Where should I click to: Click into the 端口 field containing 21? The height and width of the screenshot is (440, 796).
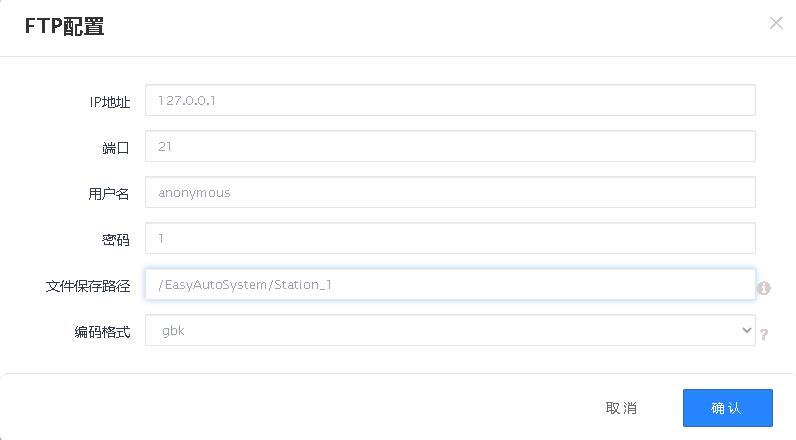click(450, 146)
